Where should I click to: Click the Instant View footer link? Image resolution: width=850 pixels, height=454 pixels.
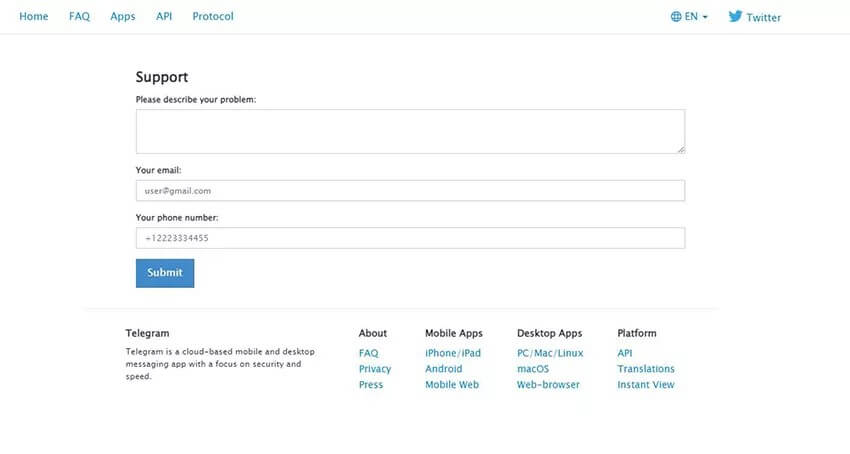tap(646, 385)
